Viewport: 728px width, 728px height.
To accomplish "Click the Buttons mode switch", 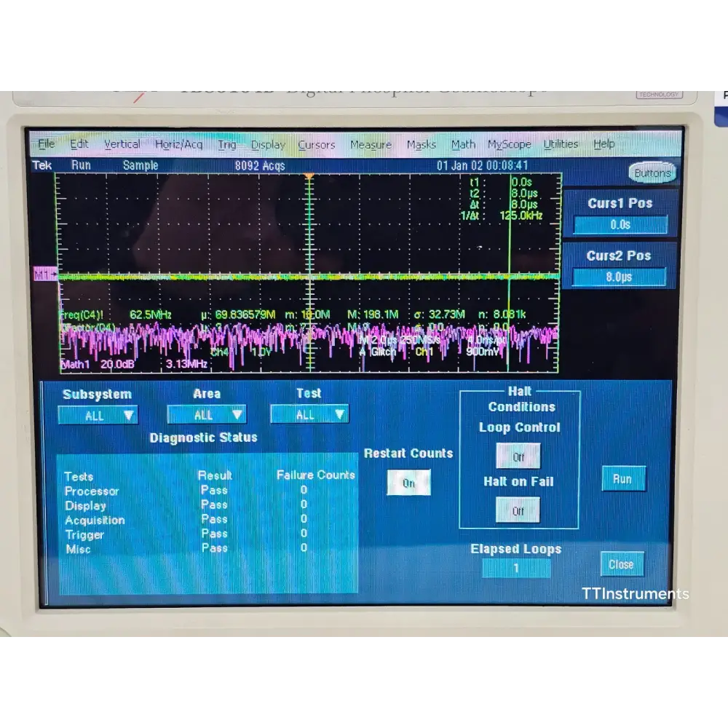I will [x=652, y=173].
